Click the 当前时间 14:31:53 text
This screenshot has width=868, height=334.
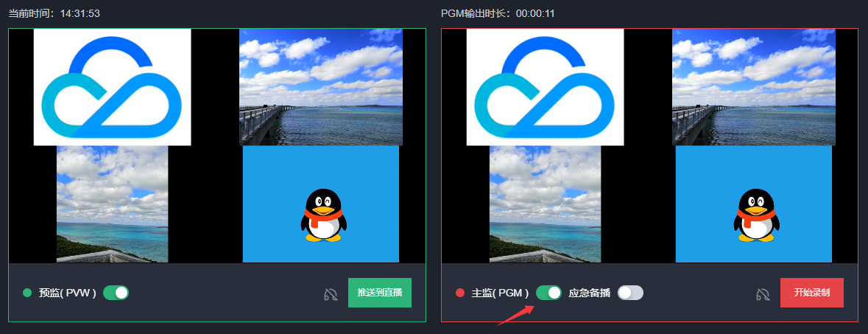pos(54,13)
